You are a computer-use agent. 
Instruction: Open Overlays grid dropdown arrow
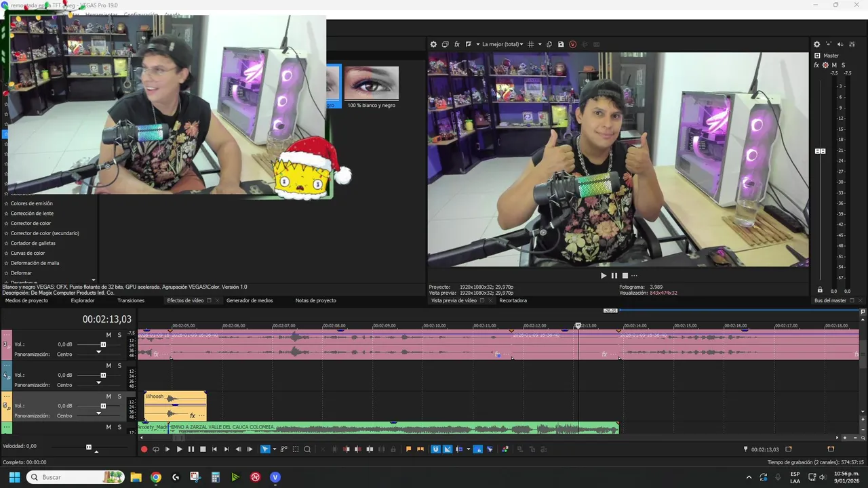[x=540, y=44]
